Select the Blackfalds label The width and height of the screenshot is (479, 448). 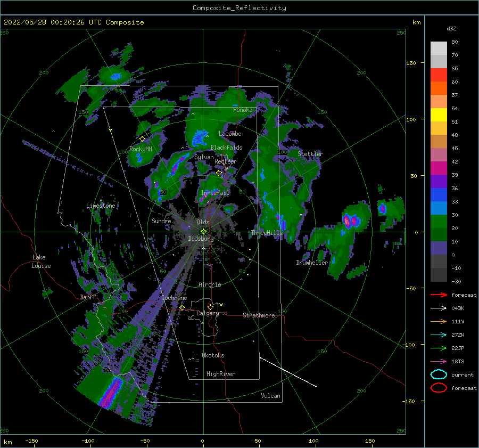click(226, 148)
